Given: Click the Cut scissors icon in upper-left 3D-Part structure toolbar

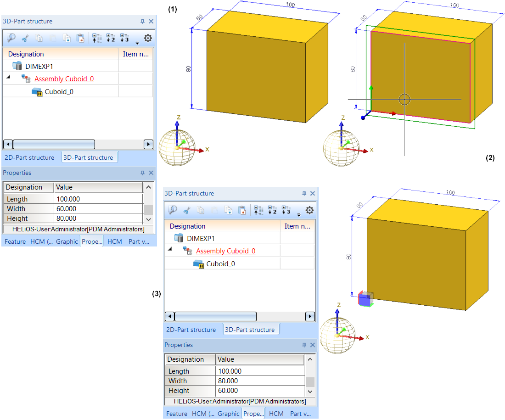Looking at the screenshot, I should pyautogui.click(x=25, y=39).
